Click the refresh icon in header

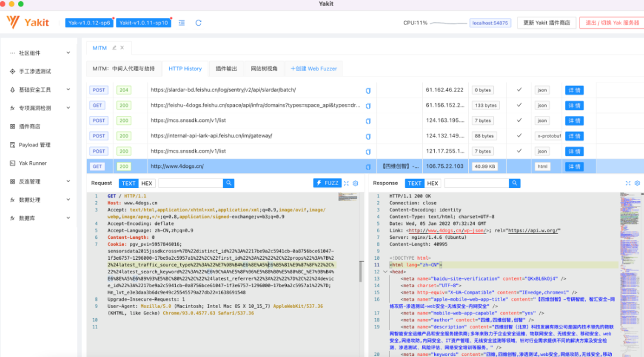point(199,23)
